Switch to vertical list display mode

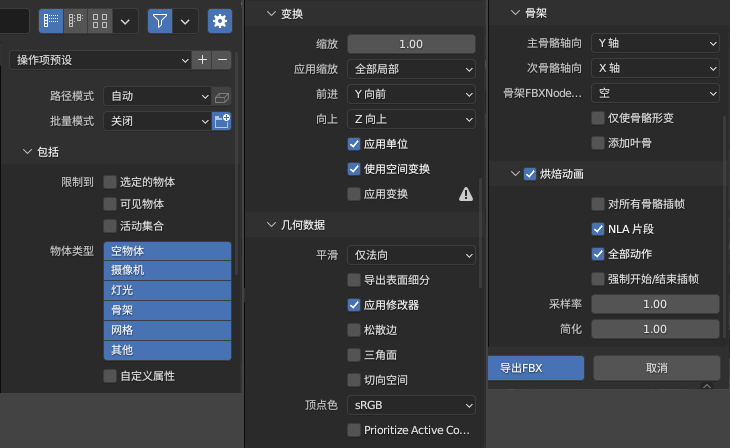(x=51, y=21)
